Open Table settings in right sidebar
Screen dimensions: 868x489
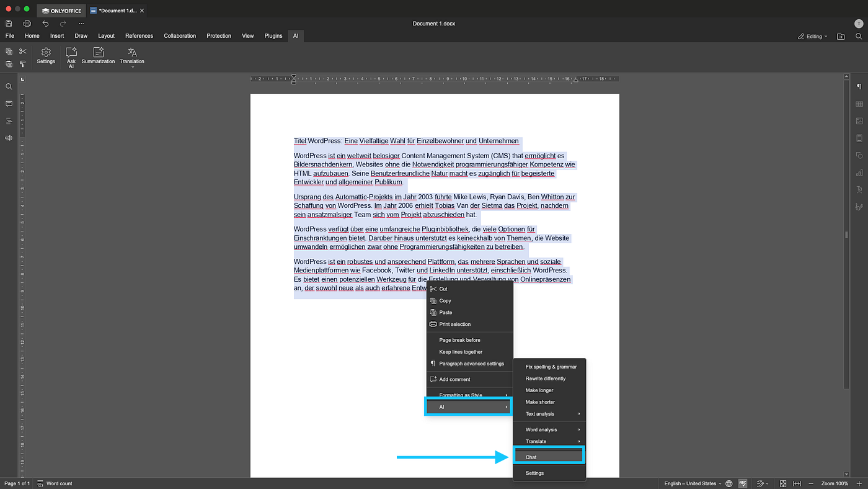(x=859, y=104)
